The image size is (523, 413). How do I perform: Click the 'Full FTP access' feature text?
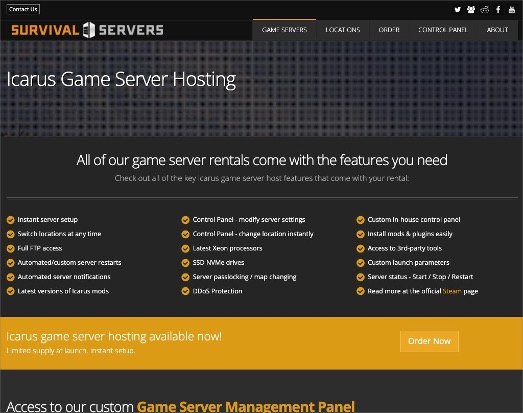click(x=40, y=249)
